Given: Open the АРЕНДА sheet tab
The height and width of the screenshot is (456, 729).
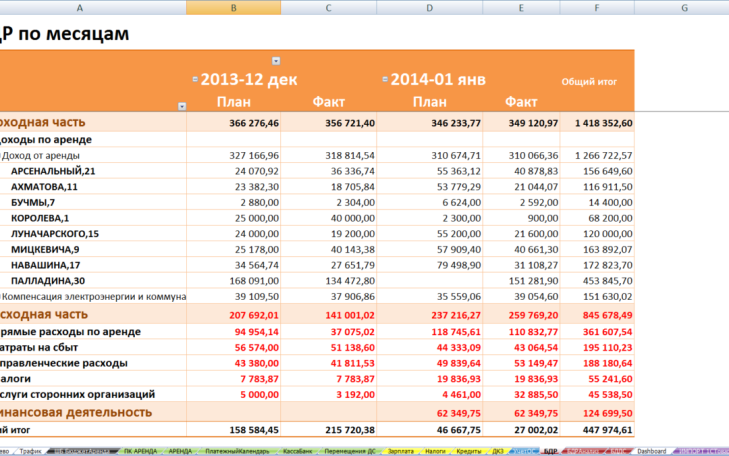Looking at the screenshot, I should coord(180,451).
